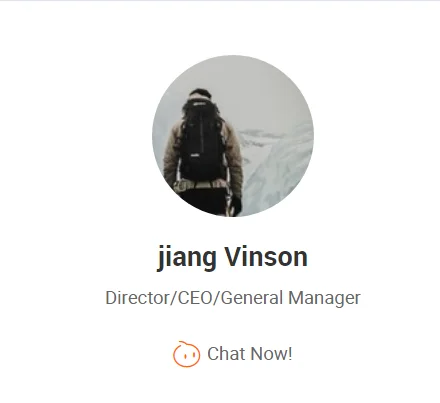Image resolution: width=440 pixels, height=403 pixels.
Task: Click the smiling face chat logo
Action: tap(186, 354)
